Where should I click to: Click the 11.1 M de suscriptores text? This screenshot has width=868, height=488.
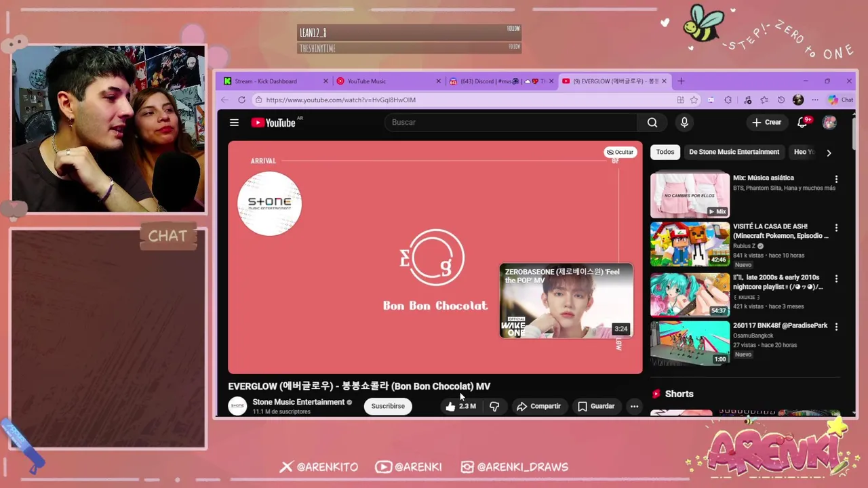[x=281, y=412]
